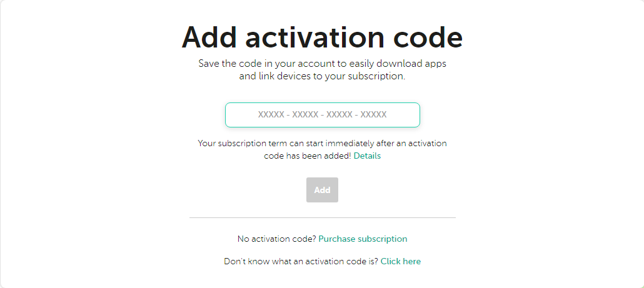Screen dimensions: 644x288
Task: Follow the Purchase subscription link
Action: point(363,239)
